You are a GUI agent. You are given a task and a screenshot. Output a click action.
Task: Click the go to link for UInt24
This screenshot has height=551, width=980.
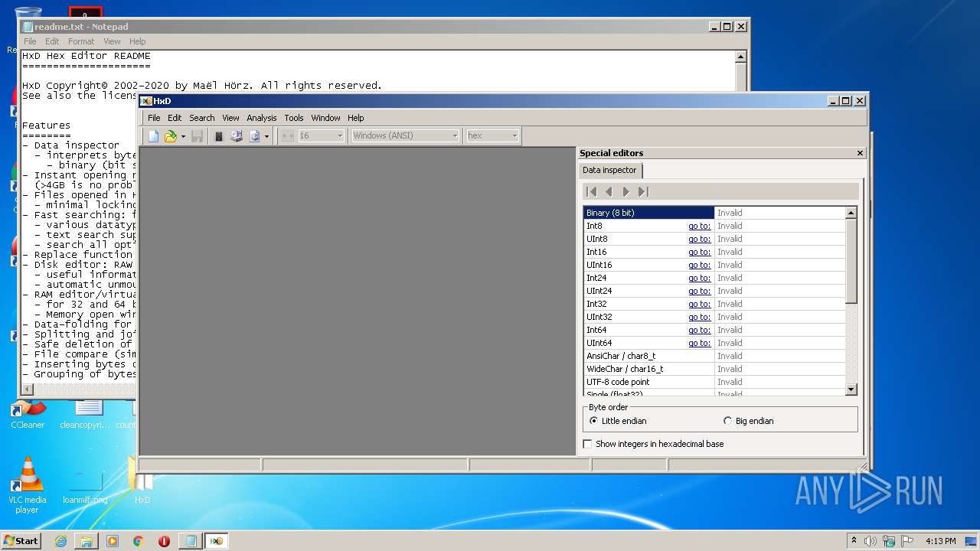[x=699, y=291]
